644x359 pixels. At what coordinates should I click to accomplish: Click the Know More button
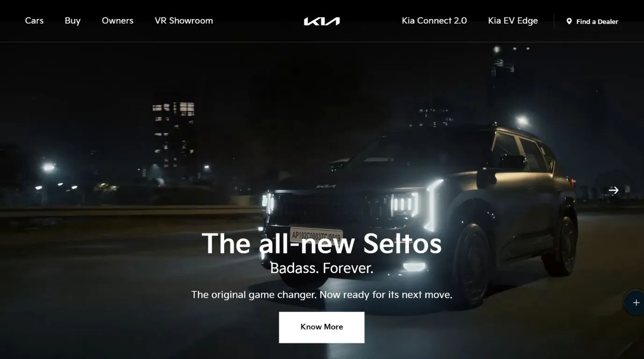point(322,327)
